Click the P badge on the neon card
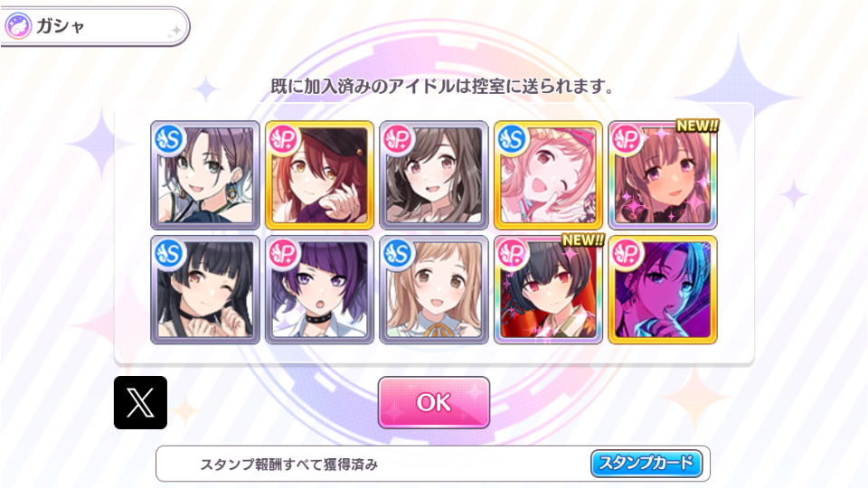868x488 pixels. [x=627, y=254]
